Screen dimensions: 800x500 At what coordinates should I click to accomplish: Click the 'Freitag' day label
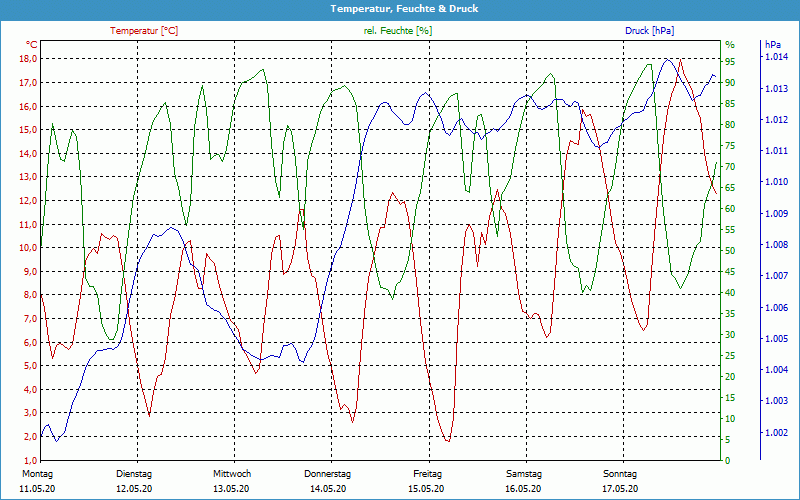point(428,474)
